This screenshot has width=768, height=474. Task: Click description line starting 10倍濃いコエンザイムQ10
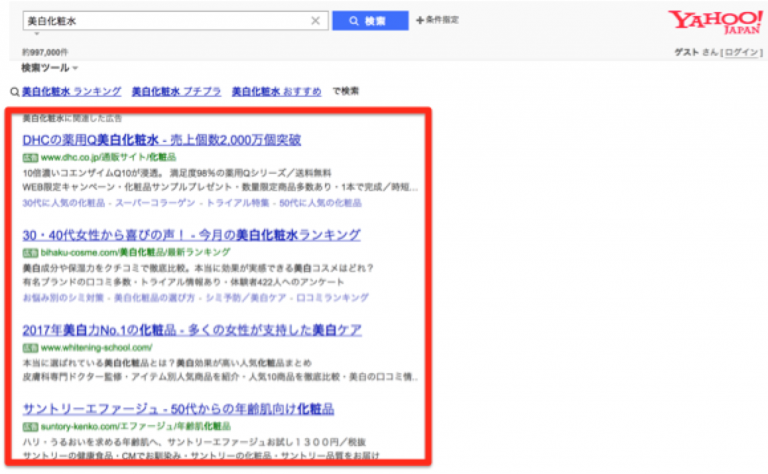(x=177, y=173)
